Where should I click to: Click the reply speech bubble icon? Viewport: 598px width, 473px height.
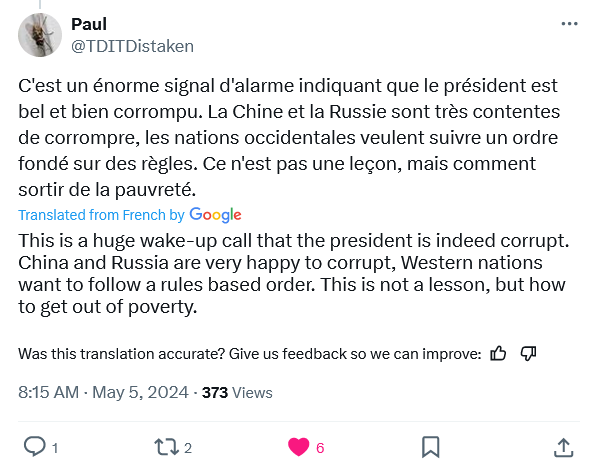pyautogui.click(x=35, y=447)
